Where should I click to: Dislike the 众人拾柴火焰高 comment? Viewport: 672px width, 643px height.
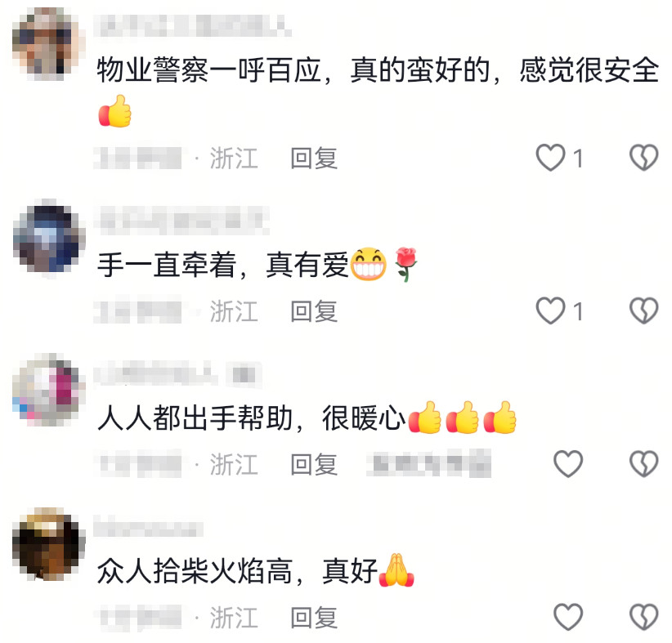pos(643,617)
